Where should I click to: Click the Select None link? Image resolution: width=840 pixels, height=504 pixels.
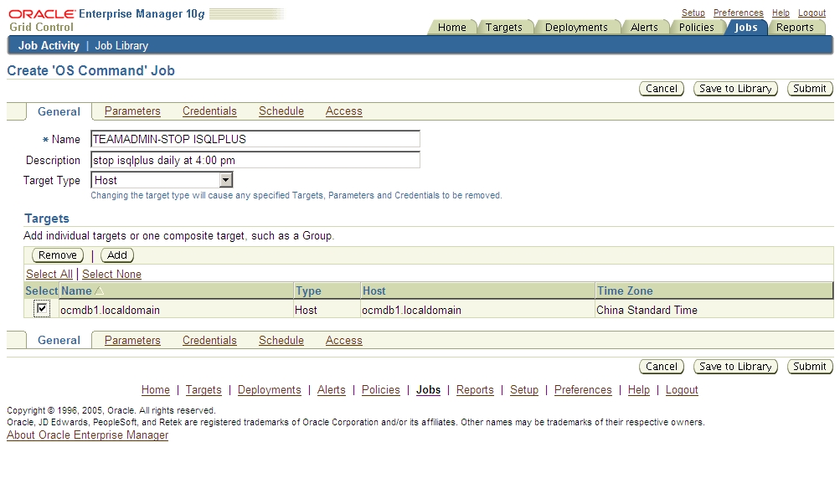coord(111,274)
